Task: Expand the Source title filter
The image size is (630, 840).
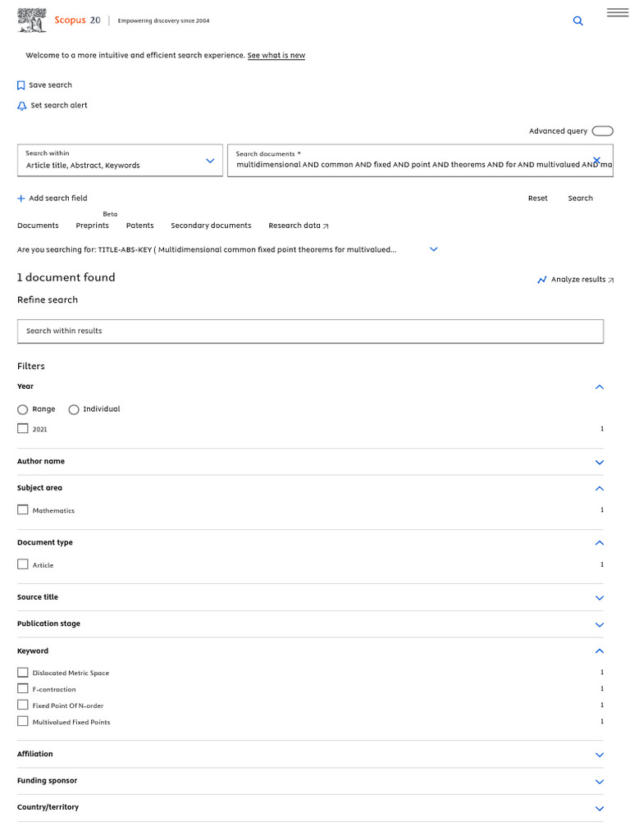Action: (600, 598)
